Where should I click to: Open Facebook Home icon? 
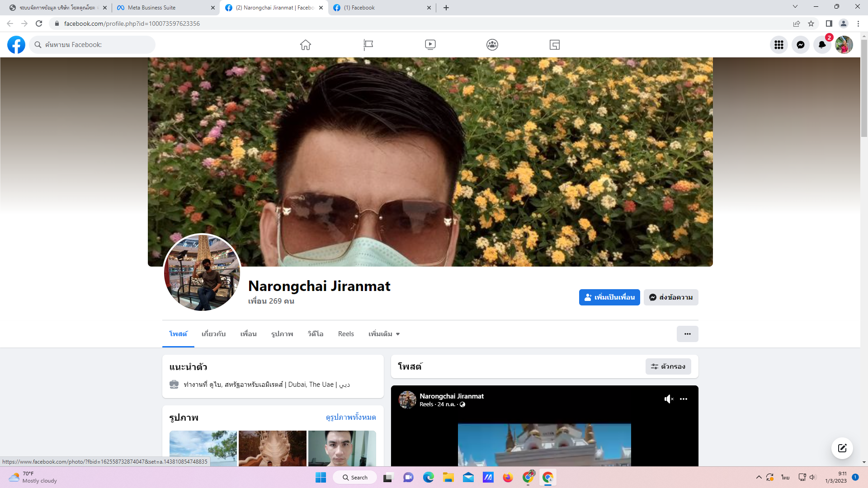pos(306,45)
